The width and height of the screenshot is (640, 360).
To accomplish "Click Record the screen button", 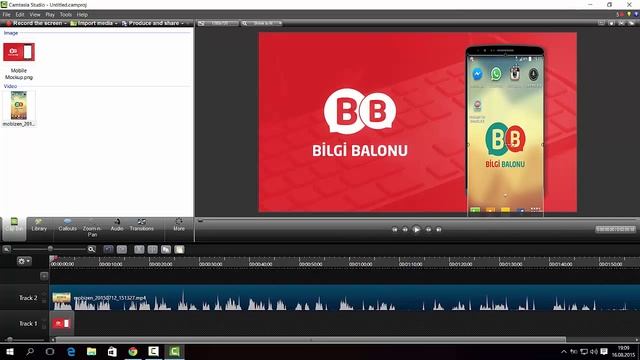I will click(x=34, y=23).
